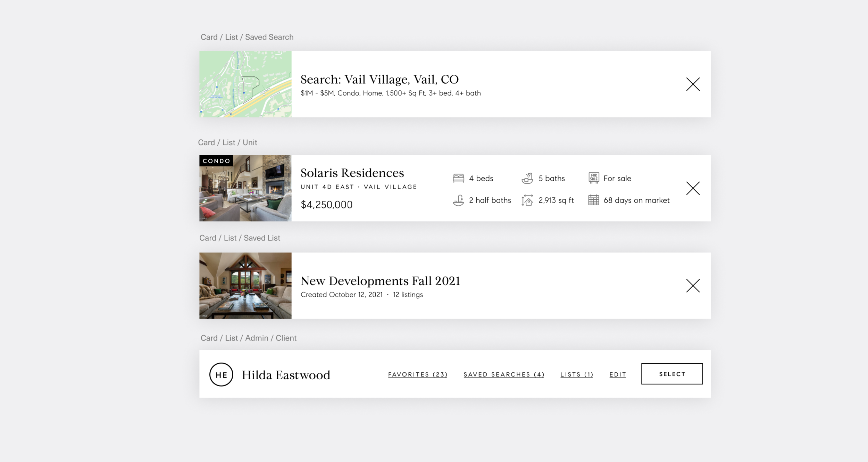868x462 pixels.
Task: Click the HE avatar circle
Action: [x=221, y=374]
